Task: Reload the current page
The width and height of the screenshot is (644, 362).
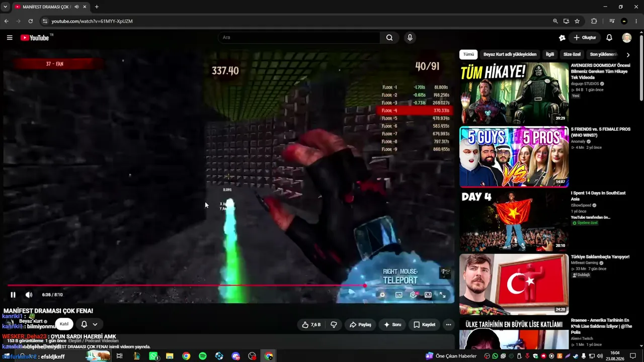Action: click(31, 21)
